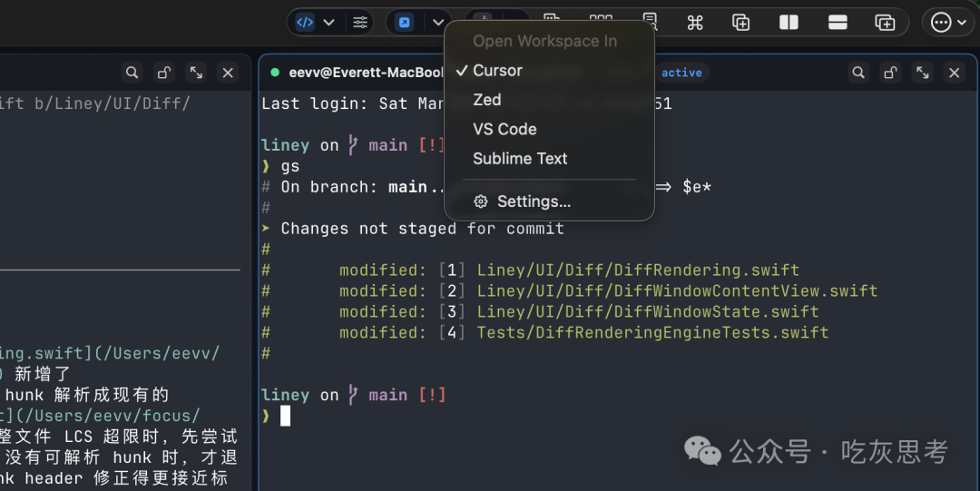Click the side-by-side split pane icon
The width and height of the screenshot is (980, 491).
point(789,23)
